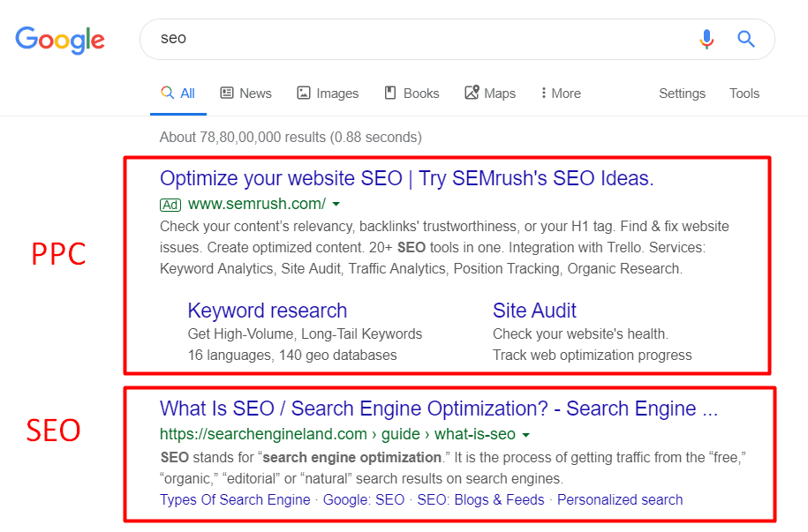Click the microphone voice search icon
Screen dimensions: 808x532
pyautogui.click(x=706, y=39)
